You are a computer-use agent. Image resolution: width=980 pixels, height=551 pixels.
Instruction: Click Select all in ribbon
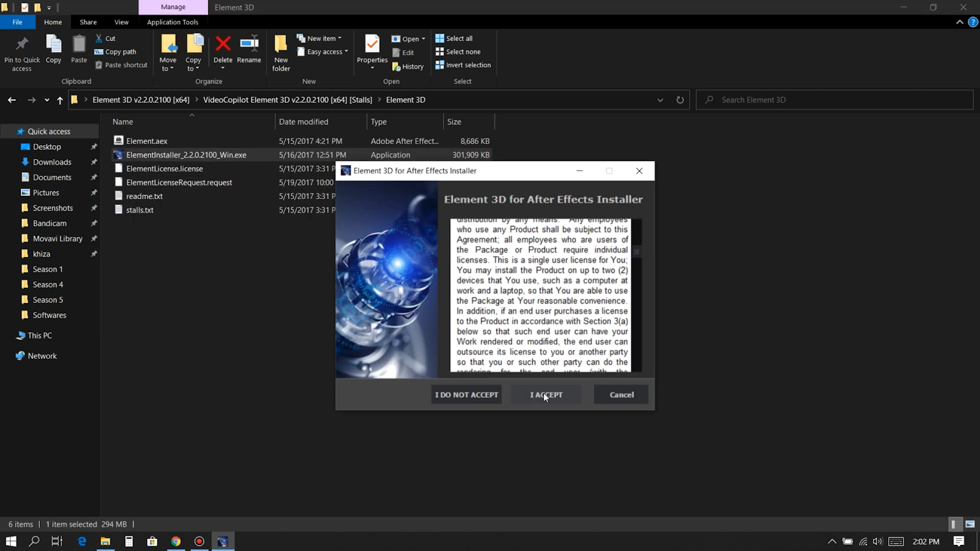[x=454, y=38]
